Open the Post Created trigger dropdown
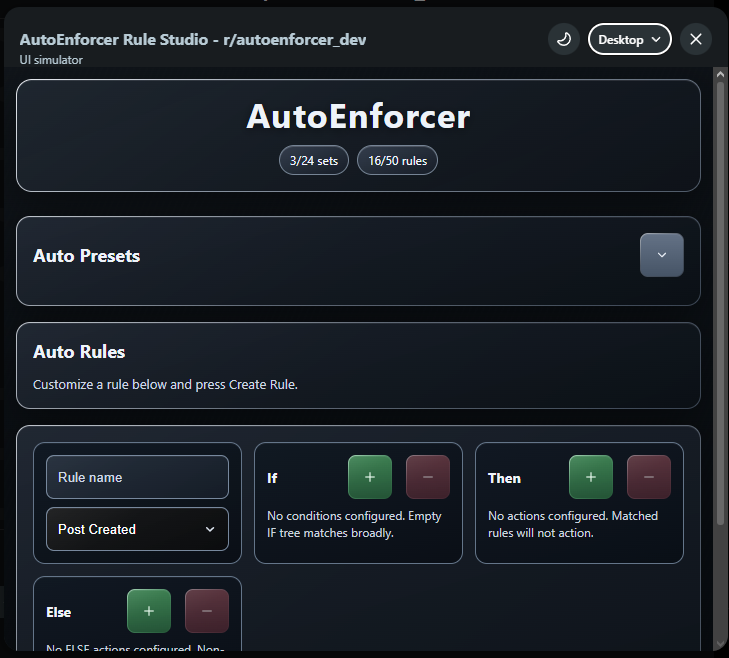This screenshot has height=658, width=729. [137, 529]
